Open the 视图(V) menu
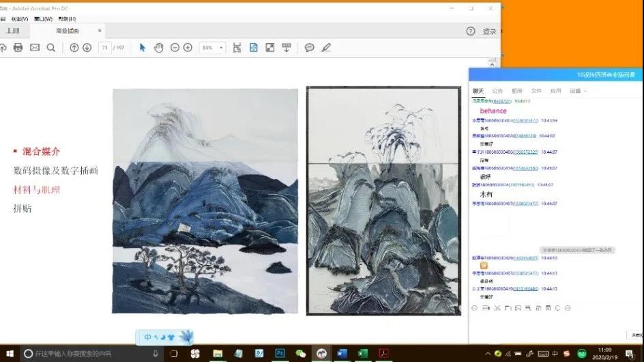This screenshot has width=644, height=362. click(x=20, y=19)
